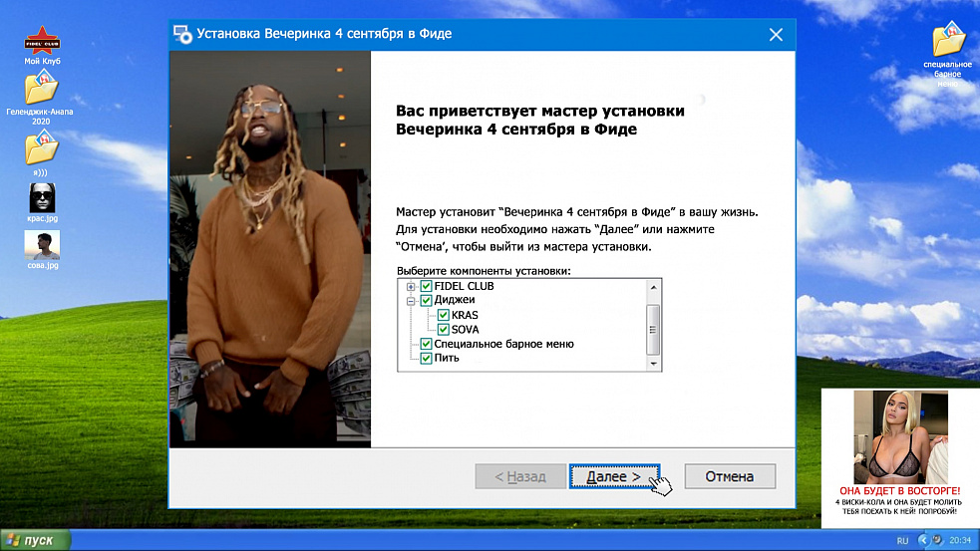Close the installer wizard window
Screen dimensions: 980x551
(776, 34)
